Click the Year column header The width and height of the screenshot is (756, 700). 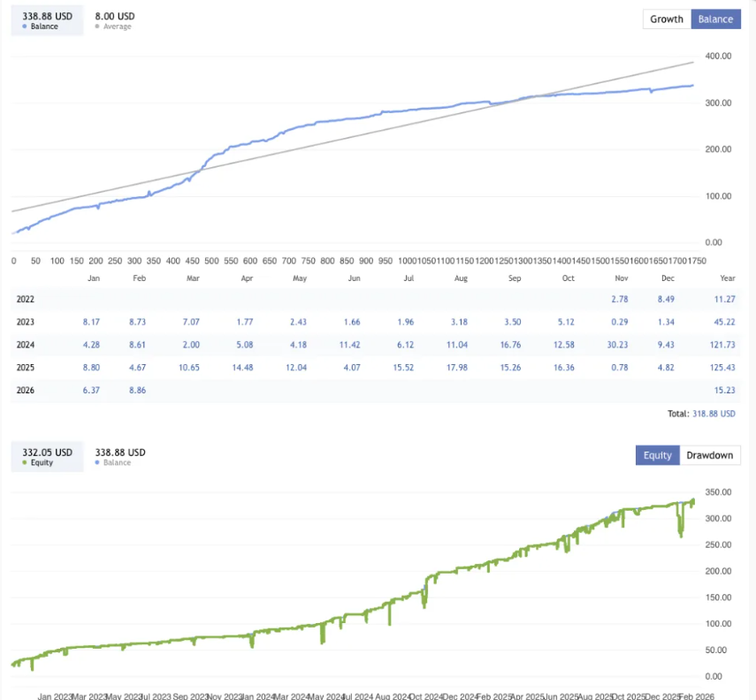coord(726,276)
